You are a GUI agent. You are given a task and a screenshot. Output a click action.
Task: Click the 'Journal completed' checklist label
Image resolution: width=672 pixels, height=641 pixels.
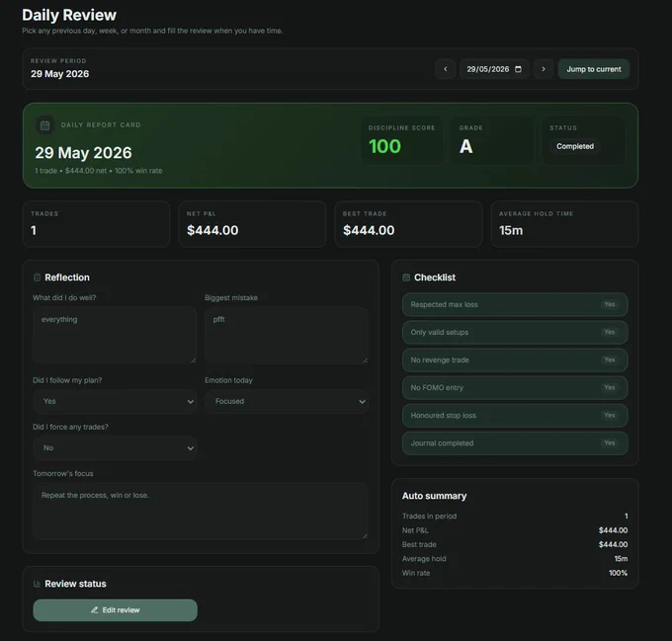[442, 443]
